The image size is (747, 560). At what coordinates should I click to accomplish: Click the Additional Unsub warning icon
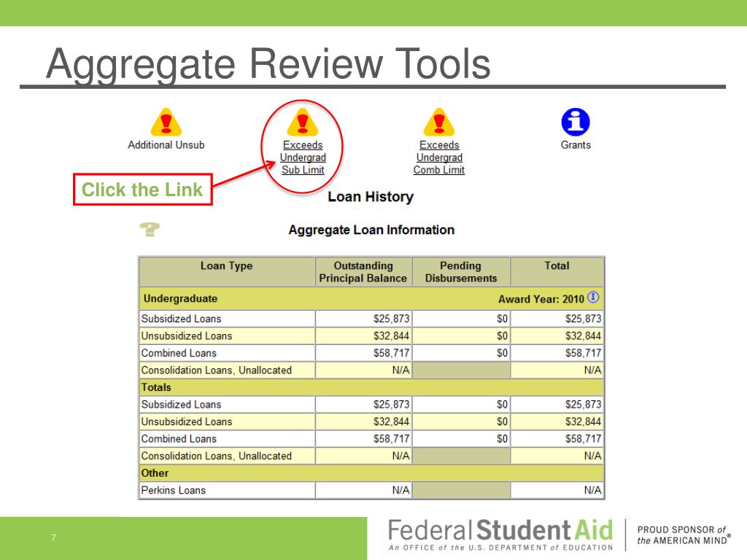pyautogui.click(x=166, y=122)
